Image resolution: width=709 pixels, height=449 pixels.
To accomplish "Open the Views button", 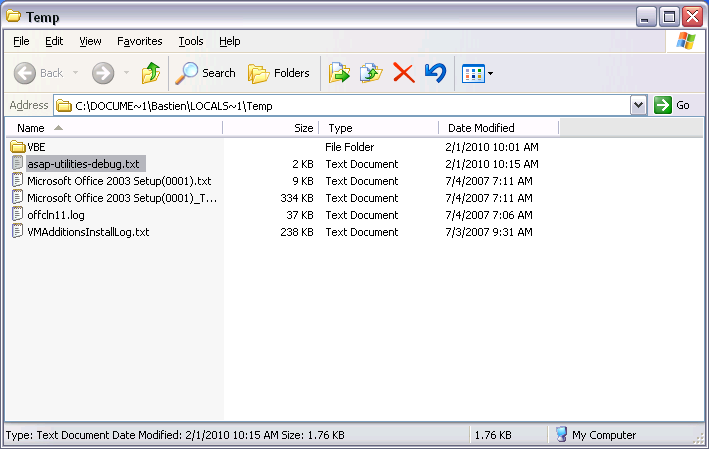I will pyautogui.click(x=473, y=73).
